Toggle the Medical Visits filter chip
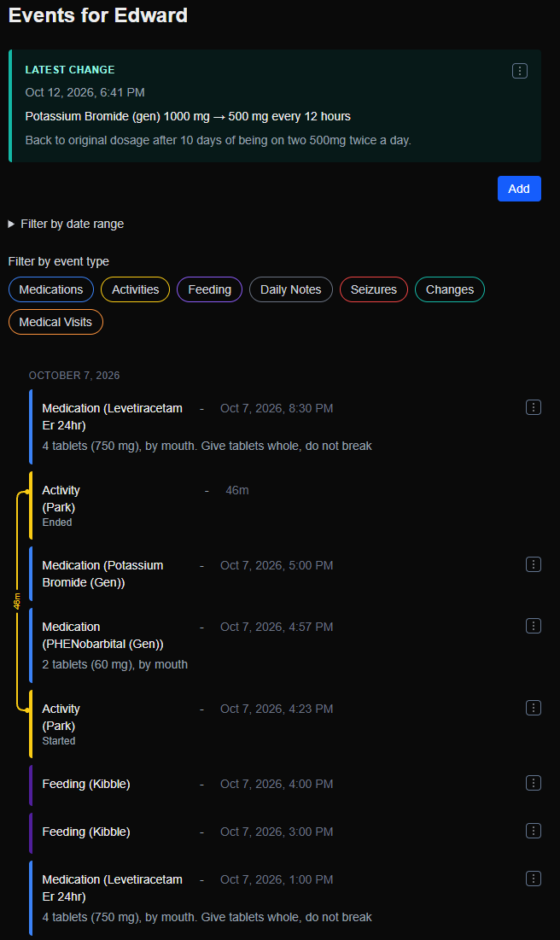The height and width of the screenshot is (940, 560). (x=55, y=322)
